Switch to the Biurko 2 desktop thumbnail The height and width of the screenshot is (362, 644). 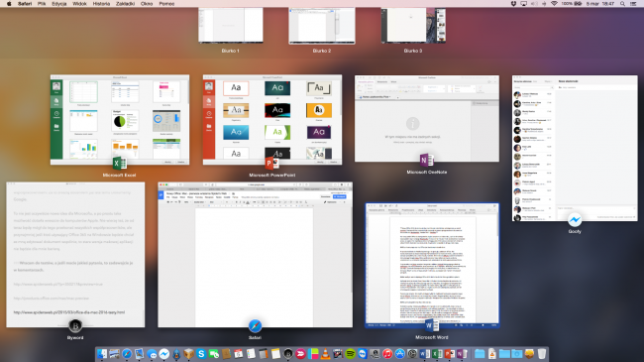[322, 26]
